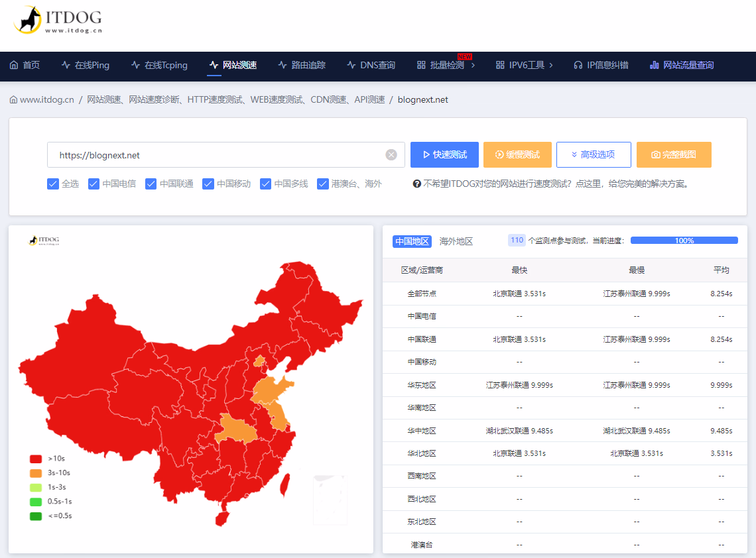Click the breadcrumb home icon
The height and width of the screenshot is (558, 756).
13,100
